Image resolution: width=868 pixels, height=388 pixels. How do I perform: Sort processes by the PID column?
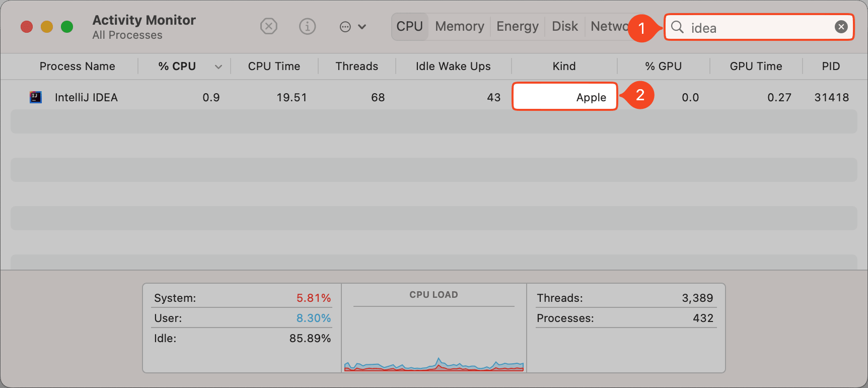coord(831,66)
